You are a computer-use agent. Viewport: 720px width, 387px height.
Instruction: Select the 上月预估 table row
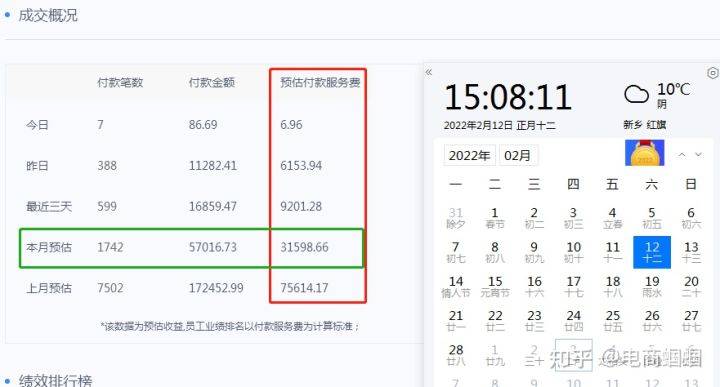pyautogui.click(x=191, y=288)
